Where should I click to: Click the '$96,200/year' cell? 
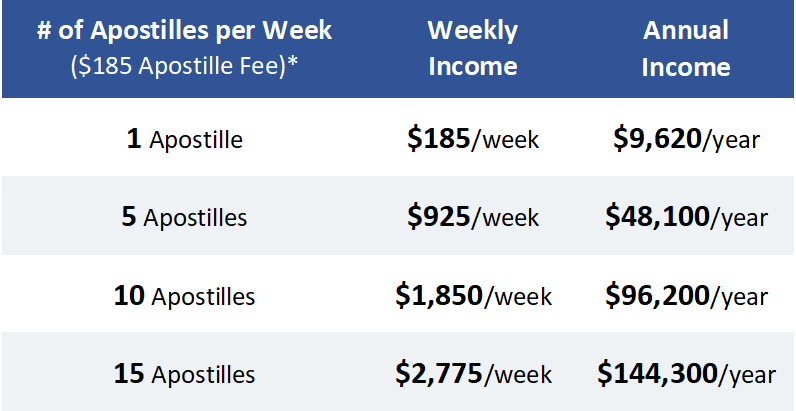click(686, 296)
